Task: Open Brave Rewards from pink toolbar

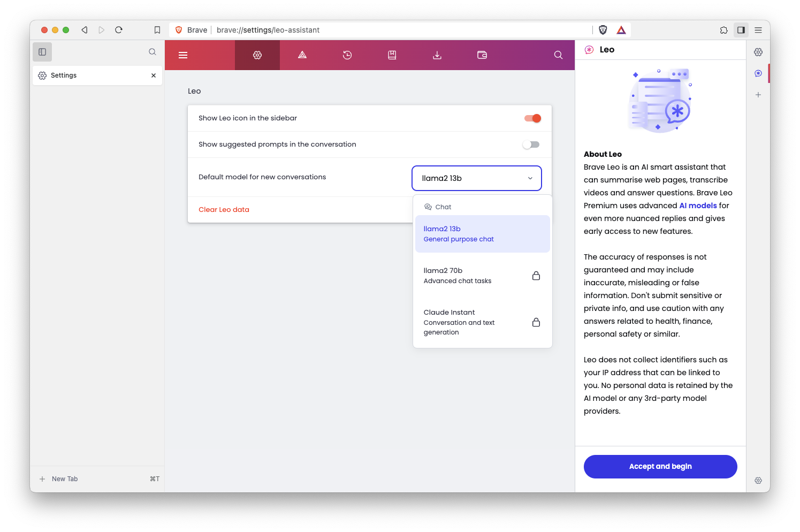Action: click(302, 55)
